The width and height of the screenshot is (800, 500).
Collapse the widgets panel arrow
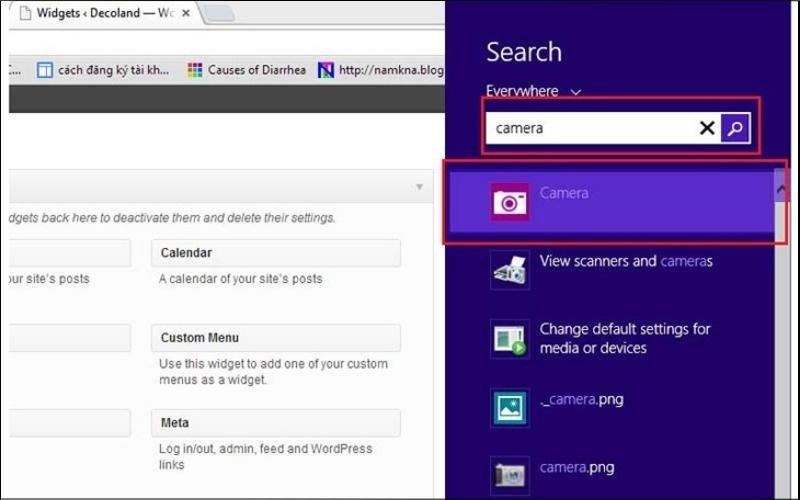click(419, 187)
